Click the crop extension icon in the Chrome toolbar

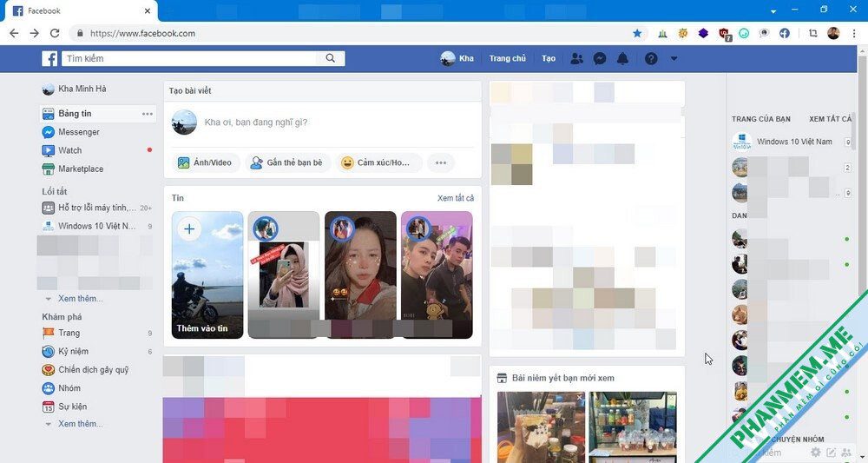click(x=812, y=33)
